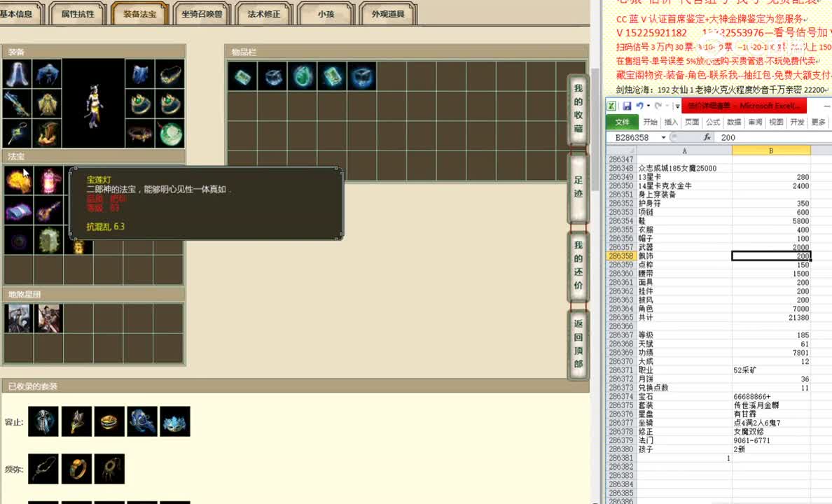
Task: Click the white veil equipment icon
Action: [x=17, y=73]
